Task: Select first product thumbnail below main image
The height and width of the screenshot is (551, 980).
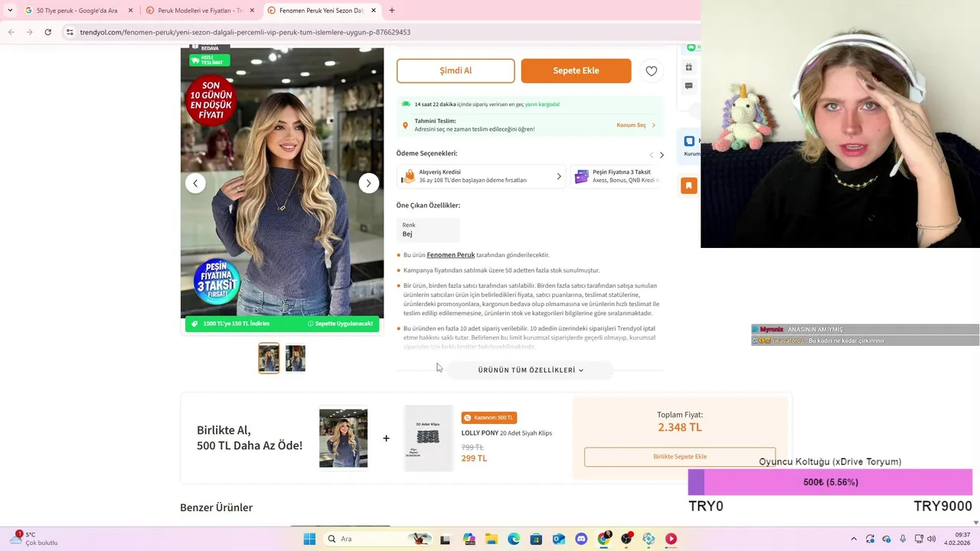Action: click(x=269, y=358)
